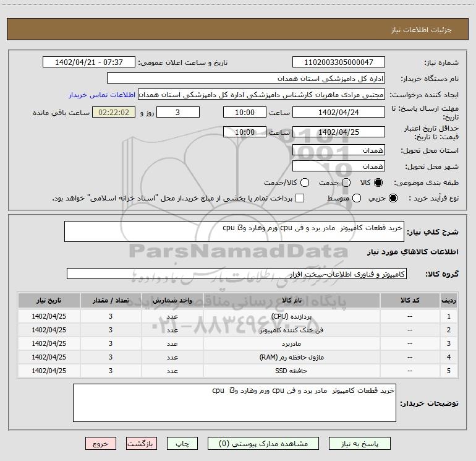Click the نام کالا column header
Image resolution: width=476 pixels, height=461 pixels.
point(291,301)
